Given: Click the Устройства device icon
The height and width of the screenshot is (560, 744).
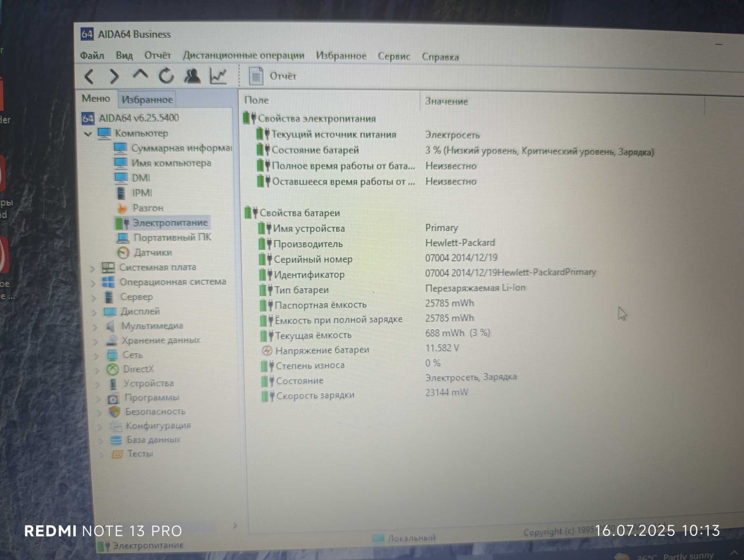Looking at the screenshot, I should 113,383.
